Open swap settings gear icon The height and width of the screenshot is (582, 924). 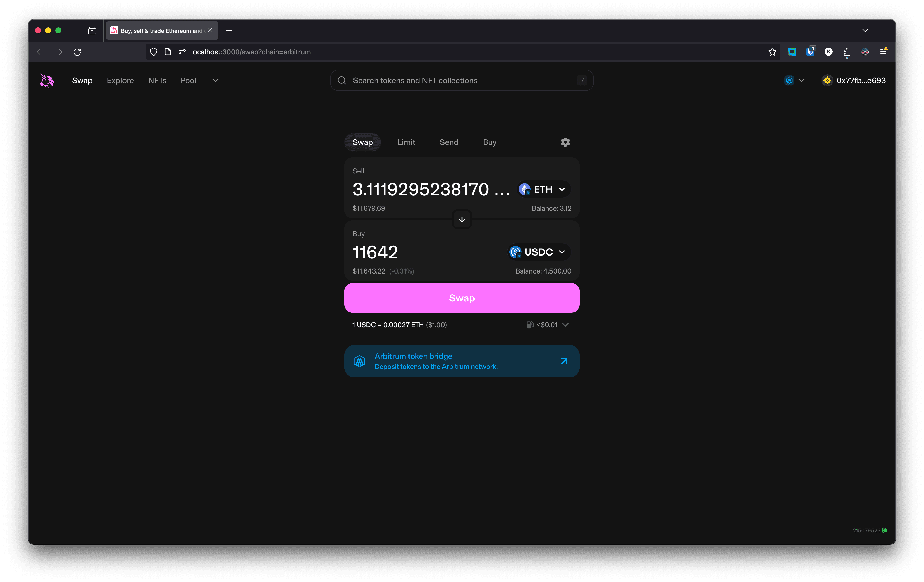pos(565,142)
